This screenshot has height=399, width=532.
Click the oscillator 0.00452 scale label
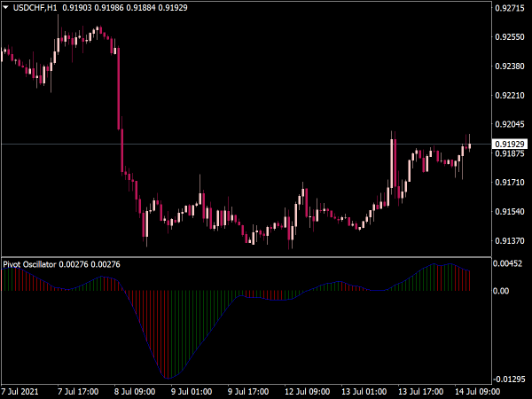[507, 263]
